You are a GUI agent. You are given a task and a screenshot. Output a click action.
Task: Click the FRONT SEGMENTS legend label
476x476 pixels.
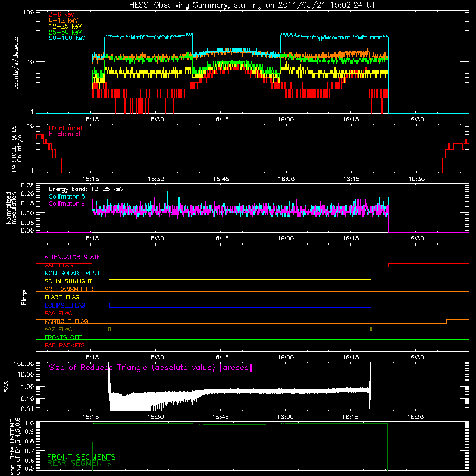pyautogui.click(x=82, y=457)
